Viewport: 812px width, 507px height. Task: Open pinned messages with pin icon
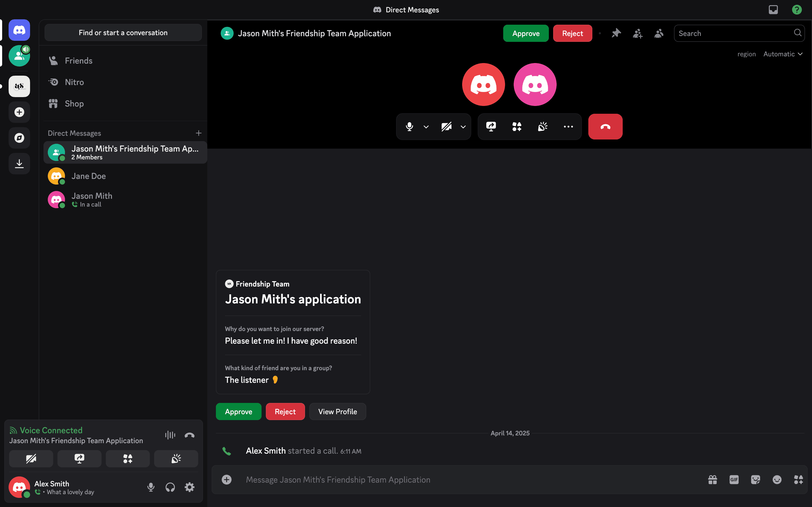pos(616,33)
